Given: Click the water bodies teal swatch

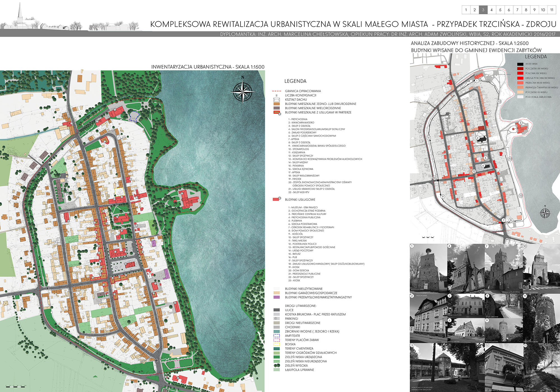Looking at the screenshot, I should [277, 331].
